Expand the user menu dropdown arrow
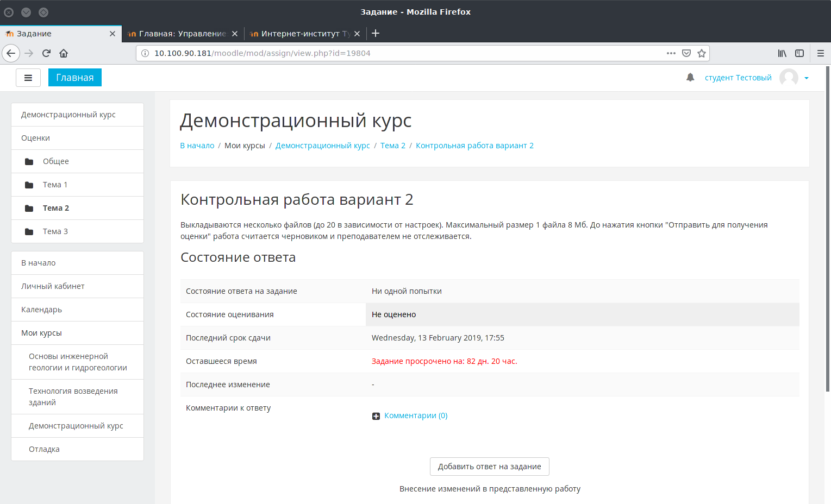831x504 pixels. [807, 78]
